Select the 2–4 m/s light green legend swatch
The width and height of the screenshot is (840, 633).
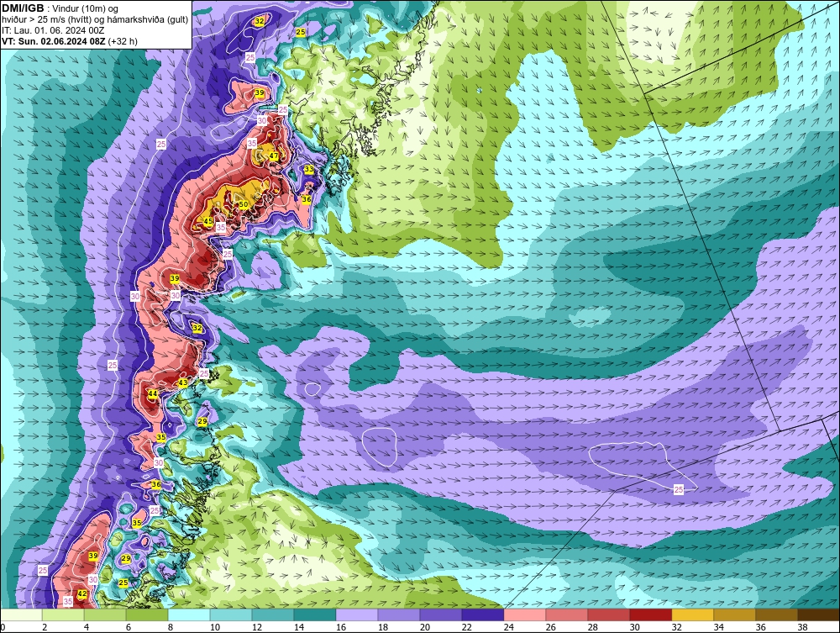(x=63, y=615)
